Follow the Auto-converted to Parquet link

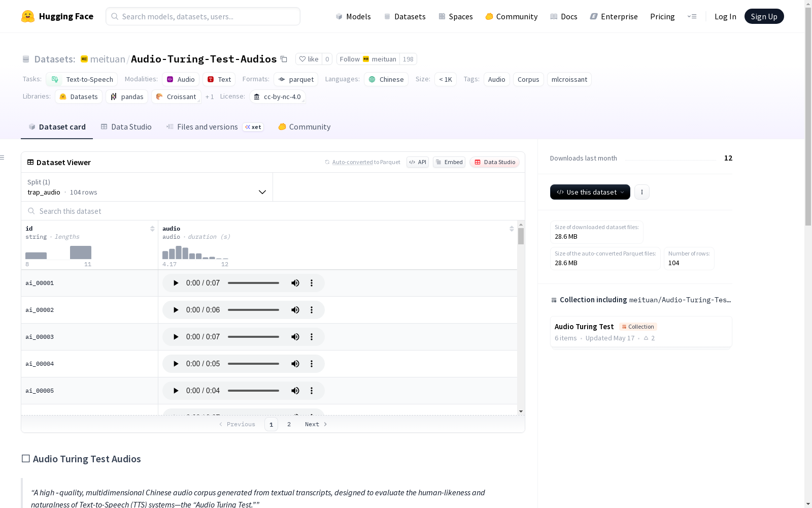click(362, 162)
